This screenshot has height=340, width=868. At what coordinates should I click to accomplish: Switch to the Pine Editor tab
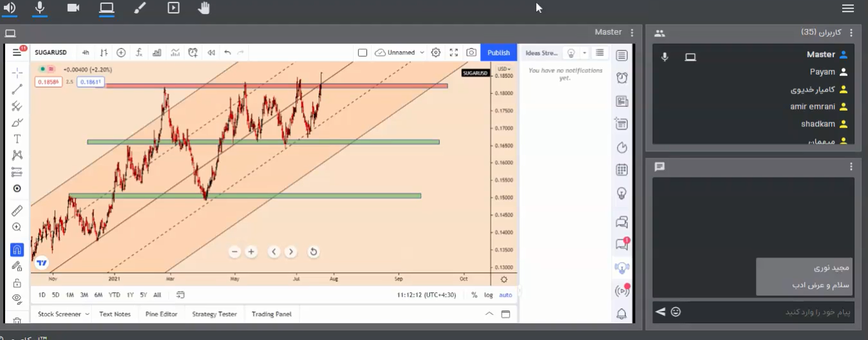coord(161,314)
